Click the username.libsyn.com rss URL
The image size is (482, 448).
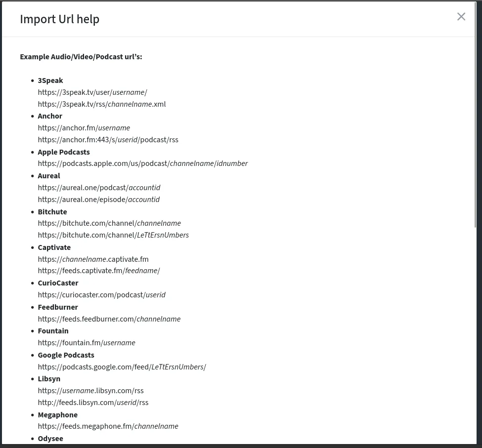(90, 391)
